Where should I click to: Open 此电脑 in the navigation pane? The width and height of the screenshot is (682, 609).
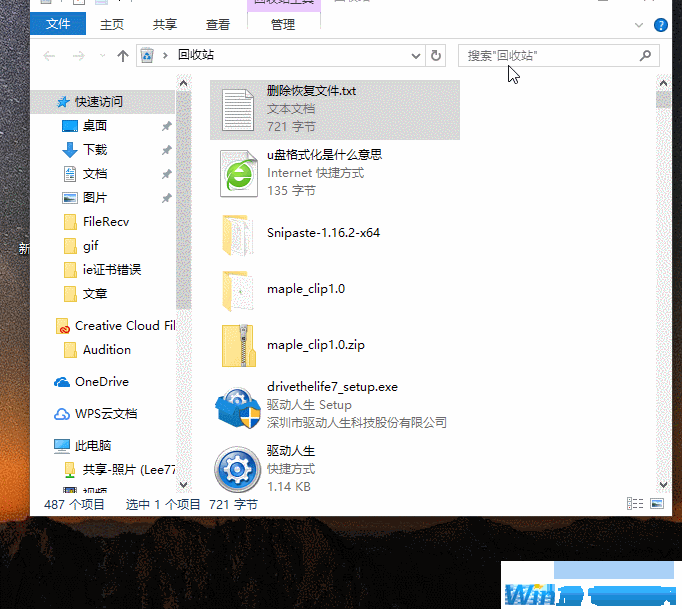[x=92, y=446]
